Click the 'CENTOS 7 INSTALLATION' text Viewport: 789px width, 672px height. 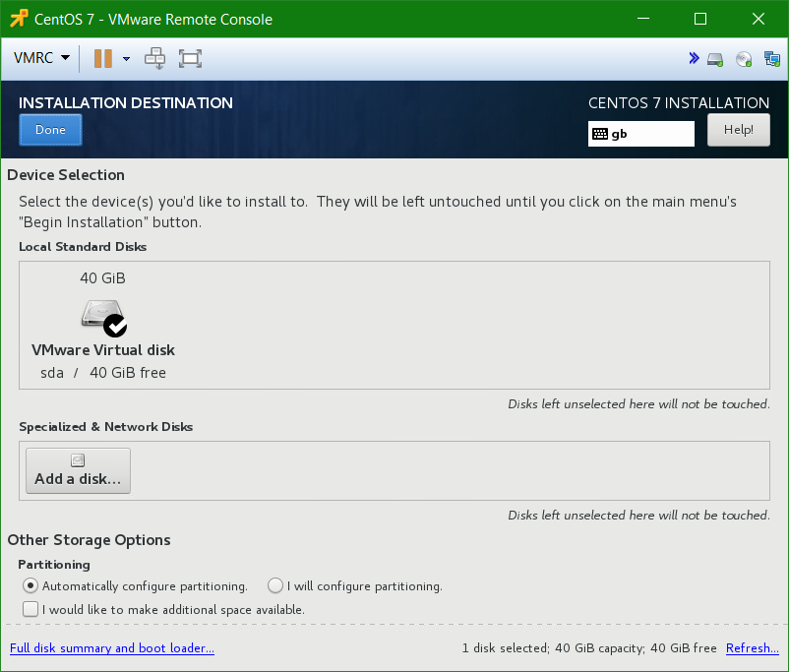[x=679, y=103]
